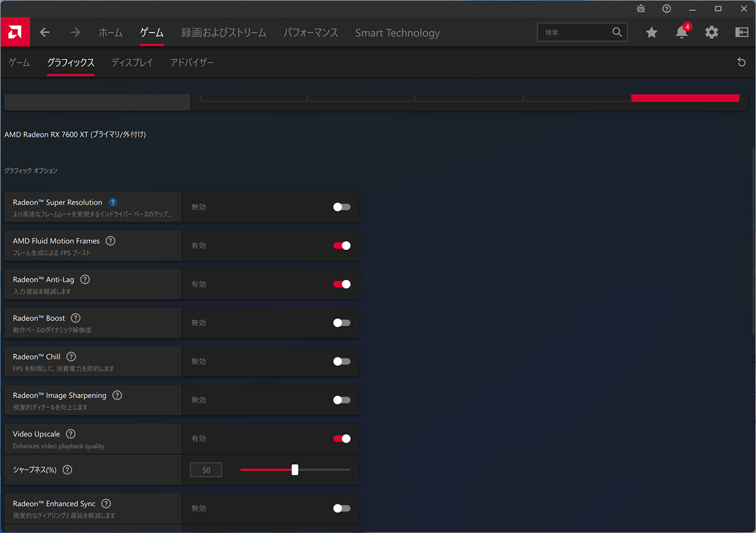
Task: Open Smart Technology tab
Action: pos(397,33)
